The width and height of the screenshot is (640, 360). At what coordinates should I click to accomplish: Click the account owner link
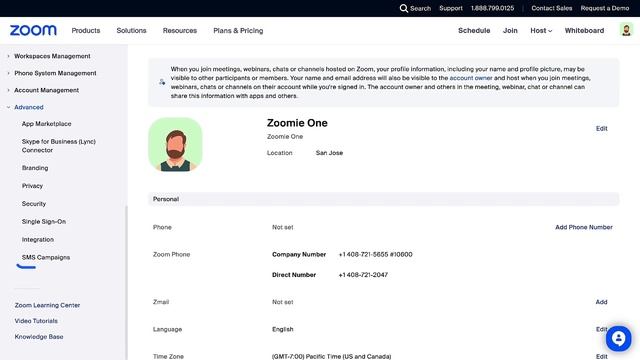coord(471,78)
